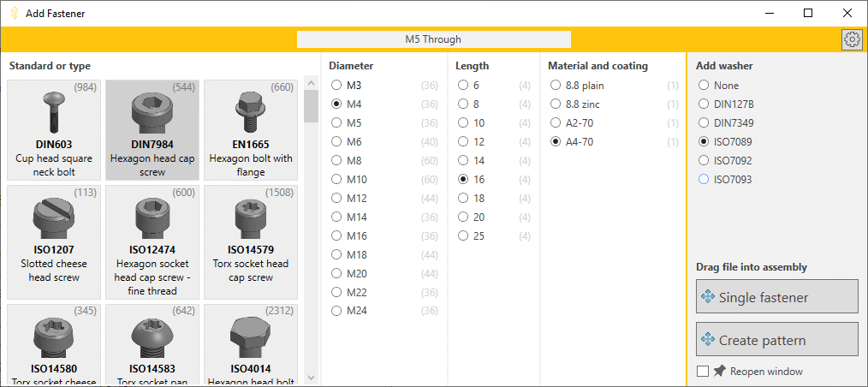Enable the Reopen window checkbox
Screen dimensions: 868x387
(703, 371)
